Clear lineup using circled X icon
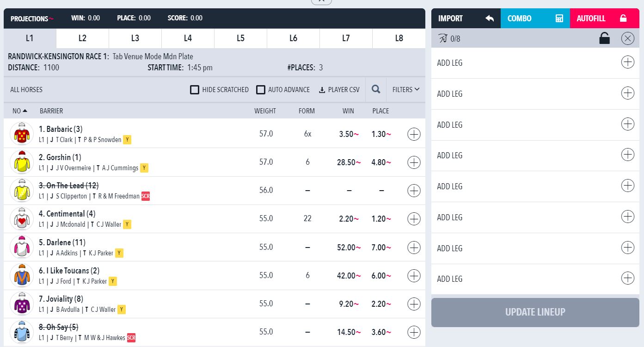The height and width of the screenshot is (347, 644). coord(627,38)
